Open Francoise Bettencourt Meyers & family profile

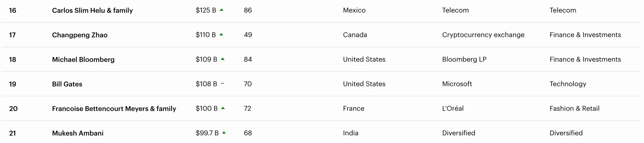[x=114, y=109]
